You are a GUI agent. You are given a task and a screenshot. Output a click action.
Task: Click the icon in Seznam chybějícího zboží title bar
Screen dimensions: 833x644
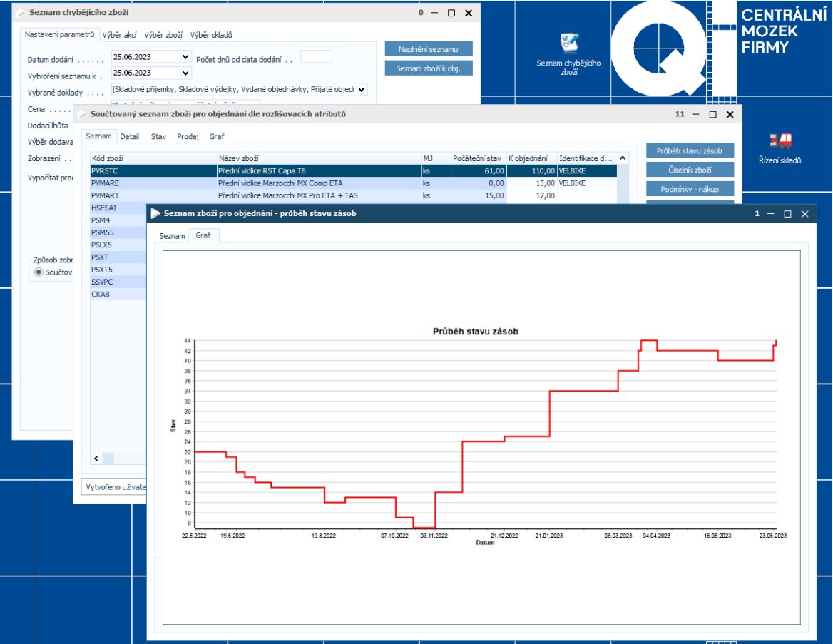point(21,13)
